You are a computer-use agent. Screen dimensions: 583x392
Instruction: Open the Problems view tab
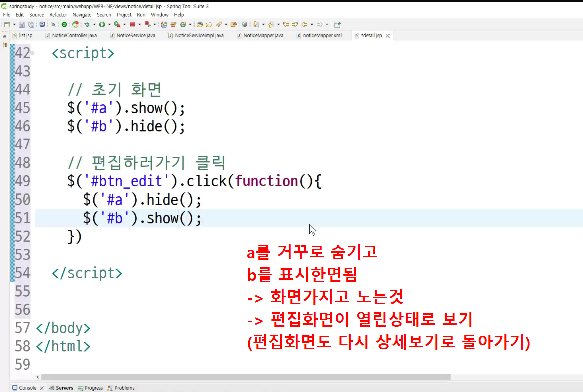click(x=121, y=388)
